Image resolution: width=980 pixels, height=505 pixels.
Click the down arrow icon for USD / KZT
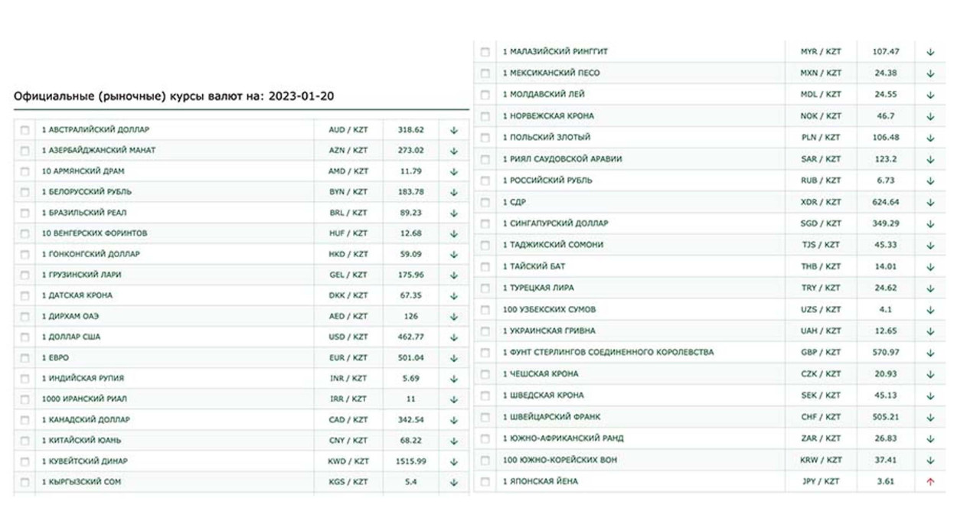coord(453,337)
